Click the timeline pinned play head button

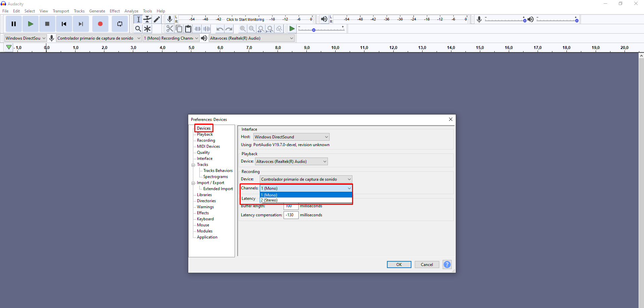9,48
